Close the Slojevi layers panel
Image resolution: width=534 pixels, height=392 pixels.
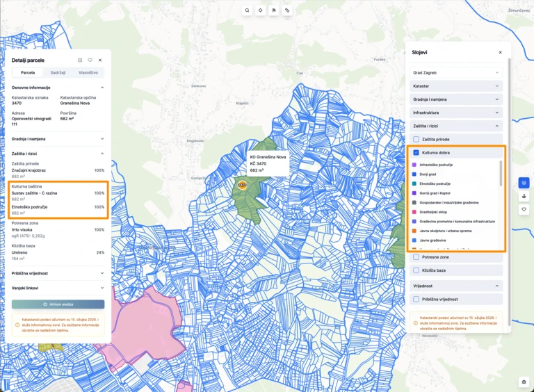click(500, 52)
